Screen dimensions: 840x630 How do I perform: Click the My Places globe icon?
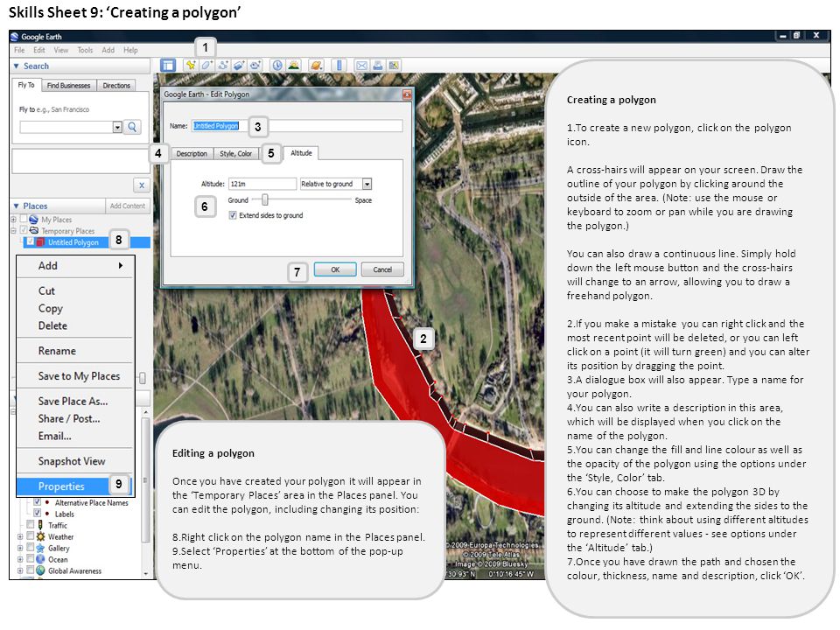click(34, 220)
